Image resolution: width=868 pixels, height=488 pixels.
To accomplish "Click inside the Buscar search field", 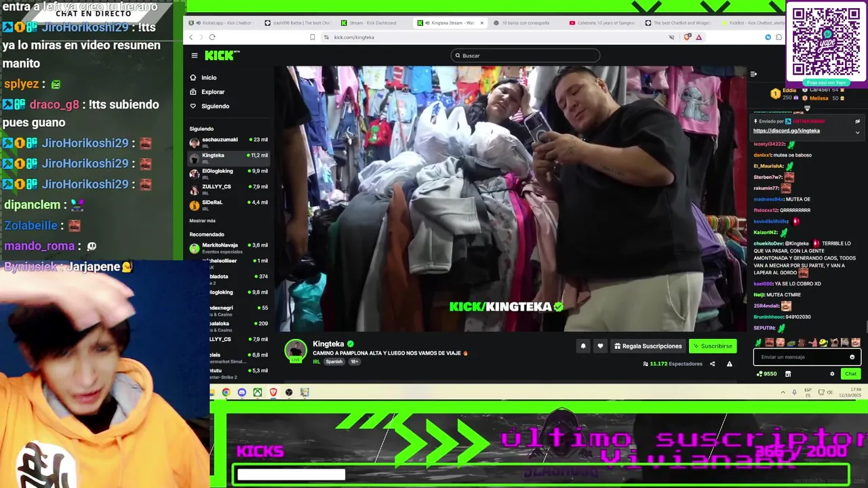I will (x=525, y=56).
